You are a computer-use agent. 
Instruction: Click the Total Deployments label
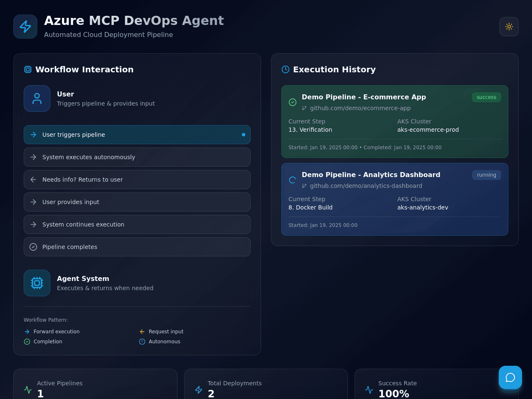pyautogui.click(x=235, y=383)
